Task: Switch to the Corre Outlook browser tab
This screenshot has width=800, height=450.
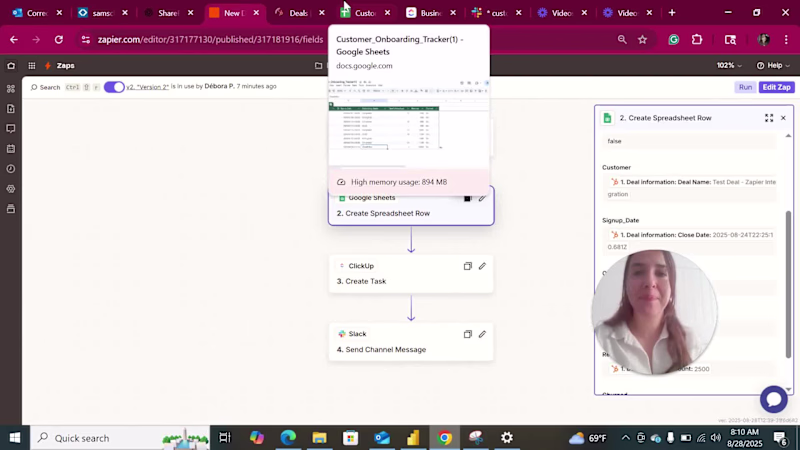Action: pyautogui.click(x=37, y=13)
